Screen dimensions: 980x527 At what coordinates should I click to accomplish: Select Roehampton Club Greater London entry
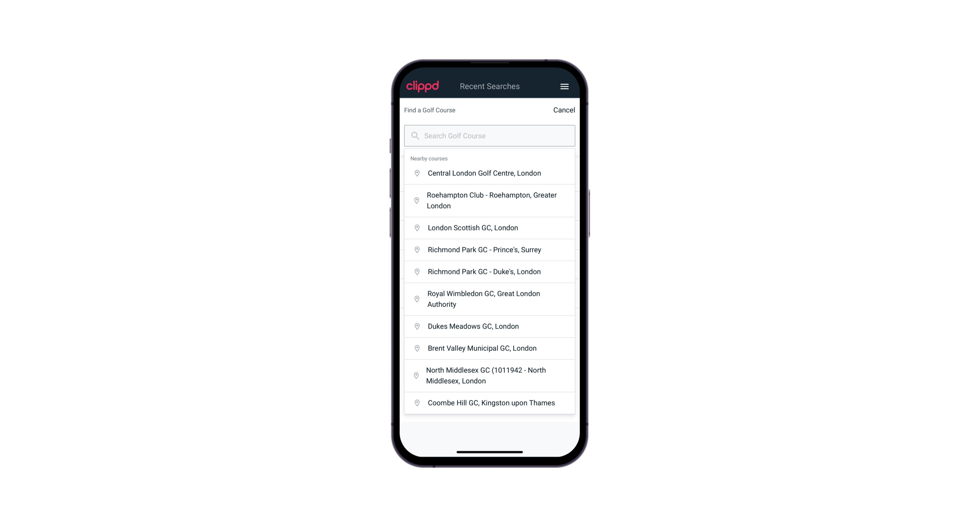tap(490, 201)
